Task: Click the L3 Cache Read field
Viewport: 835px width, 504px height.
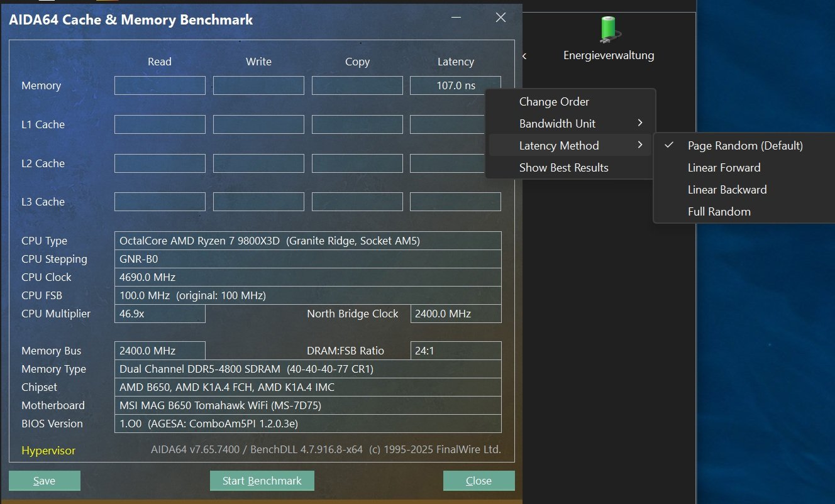Action: tap(160, 202)
